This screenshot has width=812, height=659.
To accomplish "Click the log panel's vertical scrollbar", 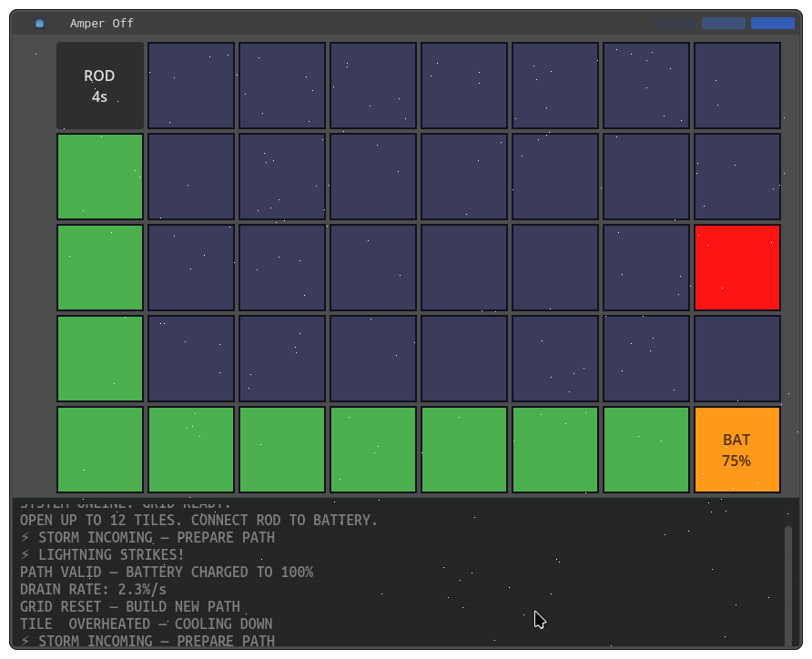I will pos(788,585).
